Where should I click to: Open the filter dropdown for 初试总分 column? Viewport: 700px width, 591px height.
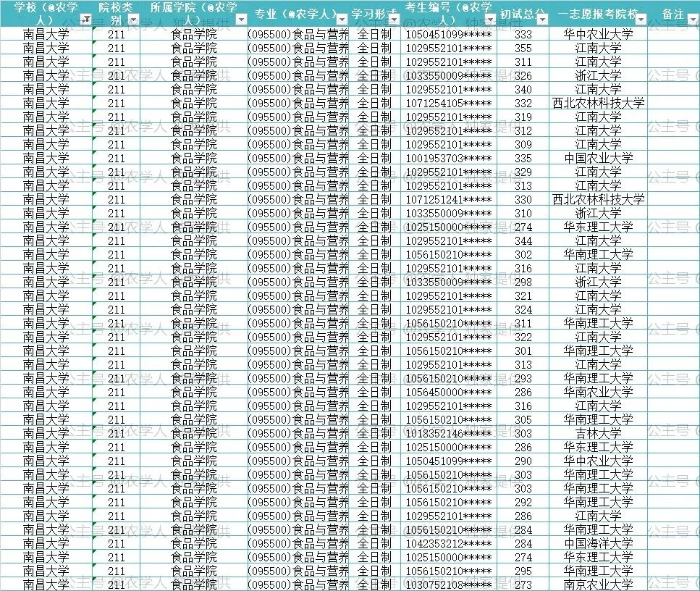pyautogui.click(x=542, y=20)
